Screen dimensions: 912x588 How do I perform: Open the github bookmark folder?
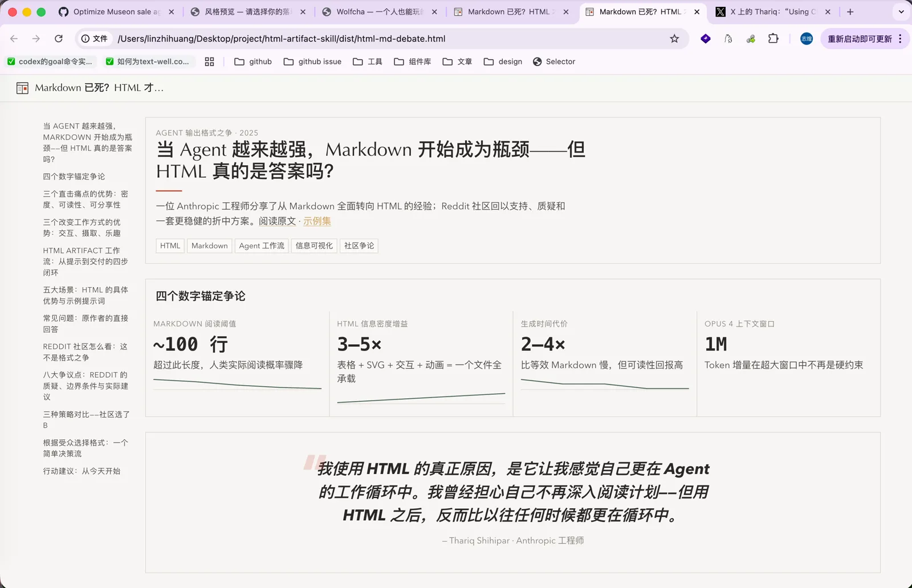pyautogui.click(x=253, y=62)
